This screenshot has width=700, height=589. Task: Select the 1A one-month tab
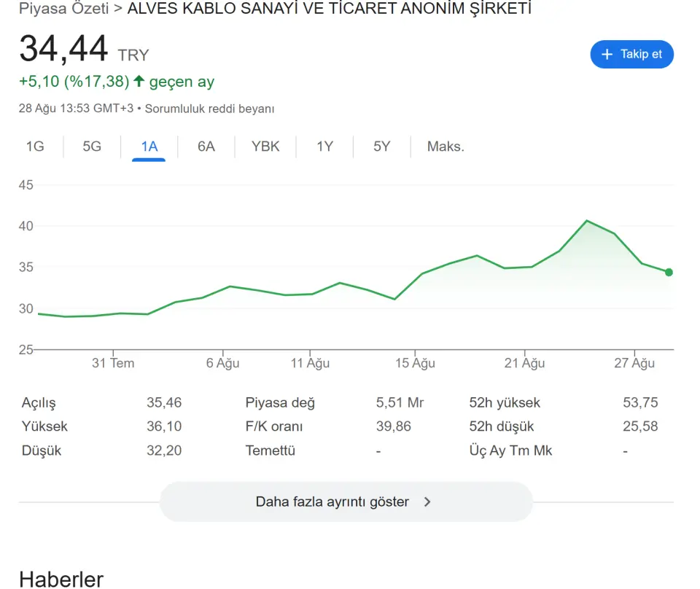pos(149,147)
